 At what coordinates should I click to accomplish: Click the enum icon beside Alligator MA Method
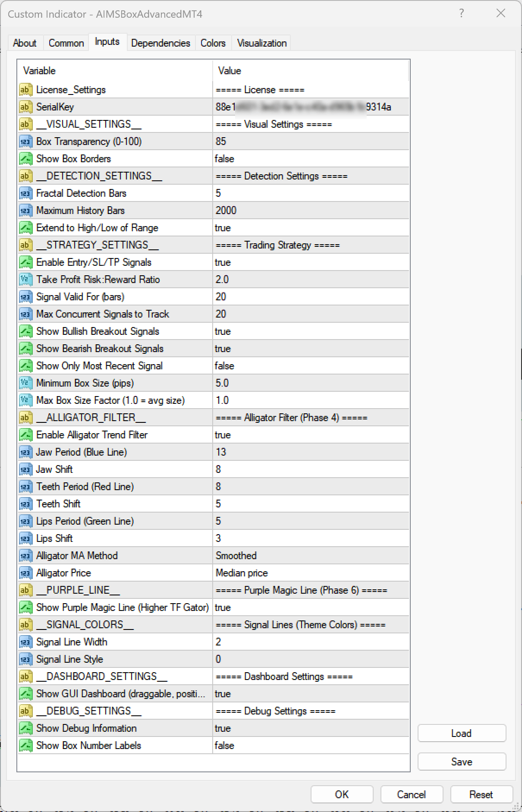click(26, 556)
